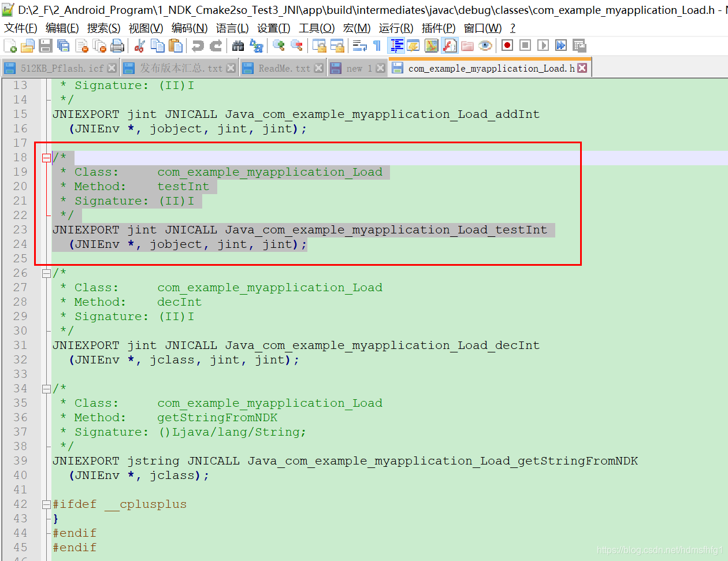Click the method name decInt in comment
The height and width of the screenshot is (561, 728).
[180, 302]
